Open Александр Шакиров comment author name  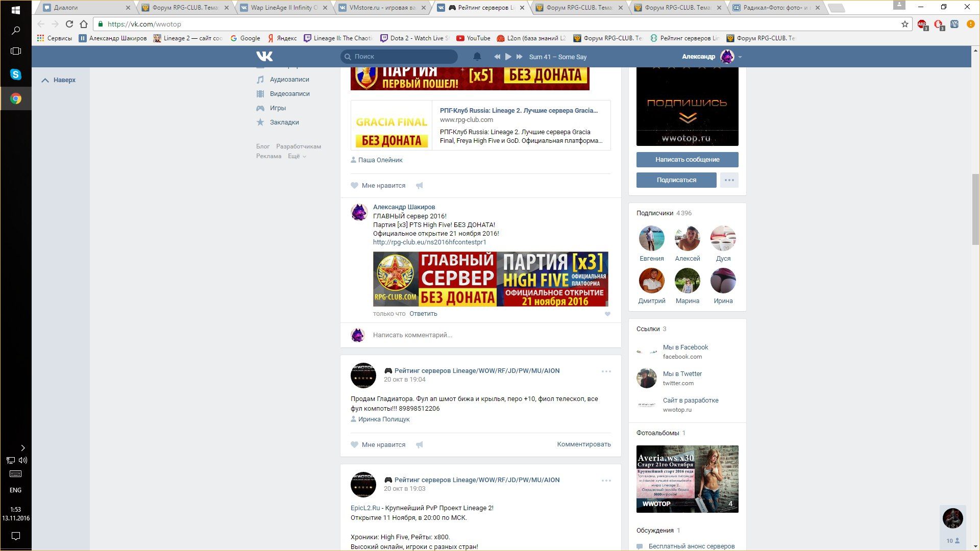point(404,207)
